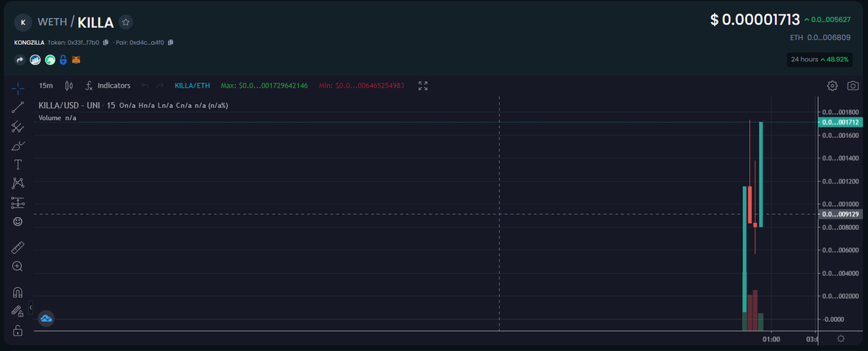The image size is (868, 351).
Task: Copy the pair address 0xd4c...a4f0
Action: 171,42
